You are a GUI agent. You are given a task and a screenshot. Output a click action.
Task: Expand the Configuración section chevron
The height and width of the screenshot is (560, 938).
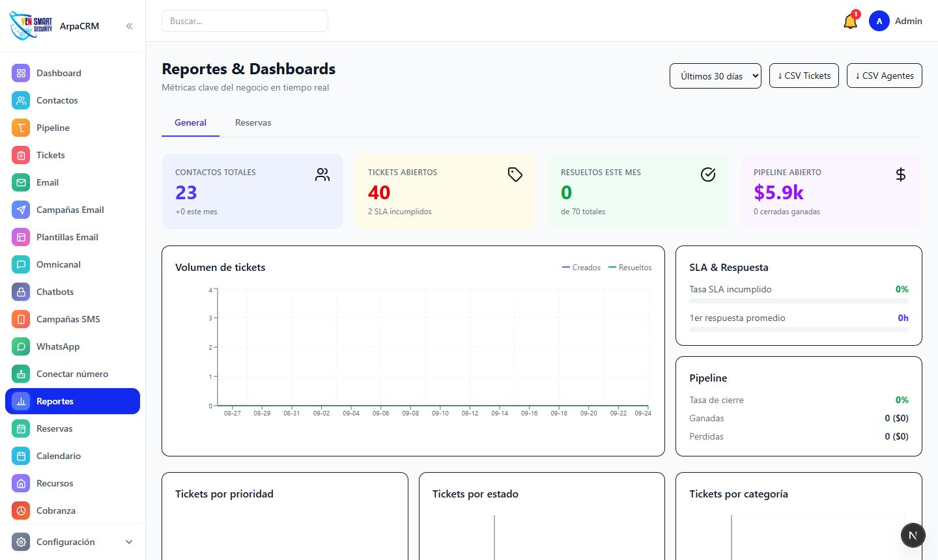pos(129,542)
